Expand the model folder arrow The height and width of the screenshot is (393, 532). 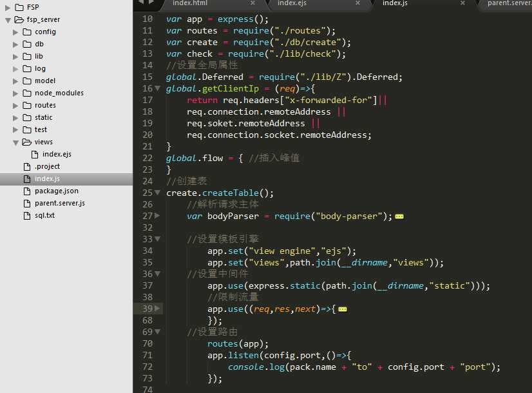15,81
